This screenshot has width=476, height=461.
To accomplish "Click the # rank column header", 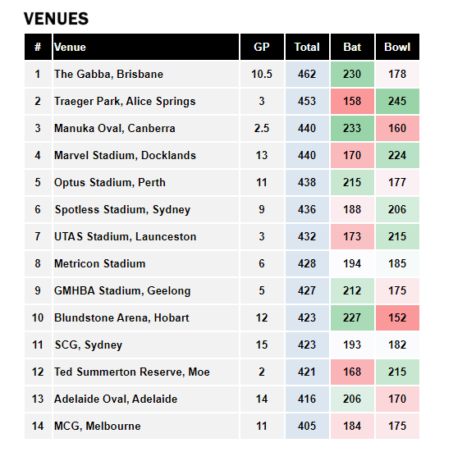I will click(38, 47).
